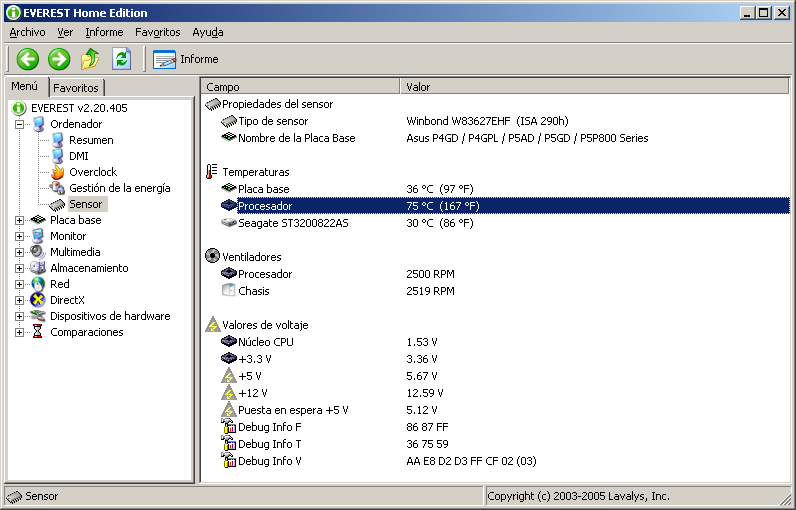Open the Ayuda menu
The image size is (796, 510).
coord(208,32)
